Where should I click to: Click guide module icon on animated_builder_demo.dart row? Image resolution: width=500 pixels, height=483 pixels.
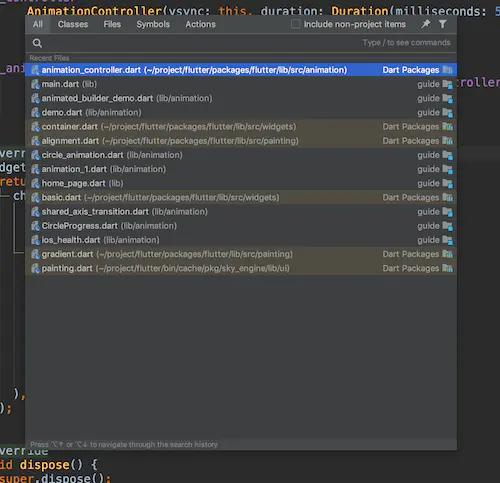point(447,99)
